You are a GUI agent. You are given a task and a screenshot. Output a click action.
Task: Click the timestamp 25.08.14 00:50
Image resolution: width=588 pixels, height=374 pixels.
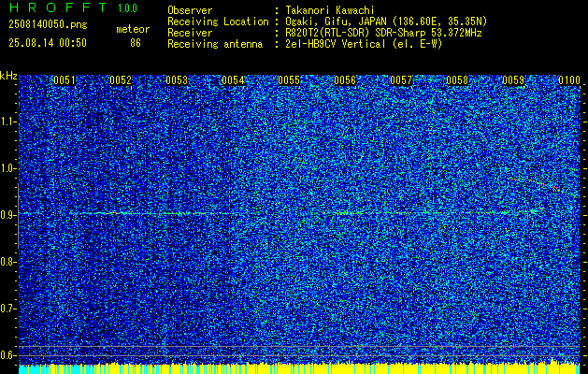(x=48, y=43)
